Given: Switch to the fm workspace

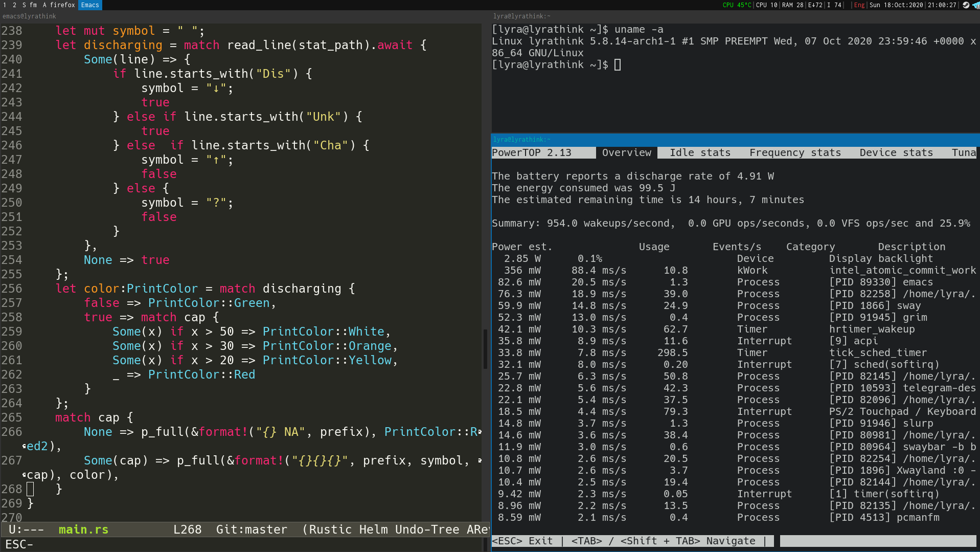Looking at the screenshot, I should click(33, 5).
